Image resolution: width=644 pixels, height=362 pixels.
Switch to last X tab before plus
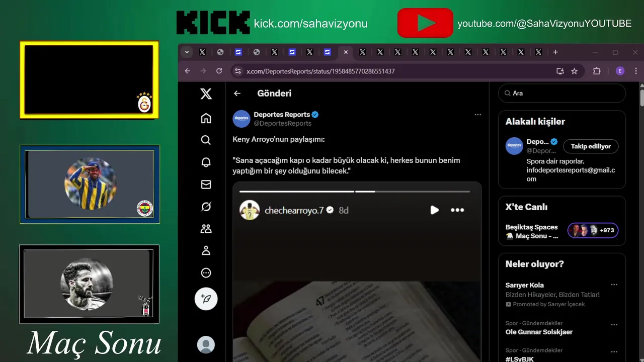coord(538,52)
